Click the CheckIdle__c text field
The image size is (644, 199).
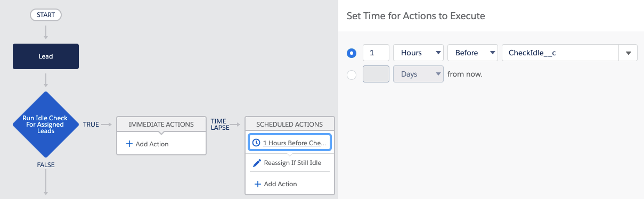560,53
